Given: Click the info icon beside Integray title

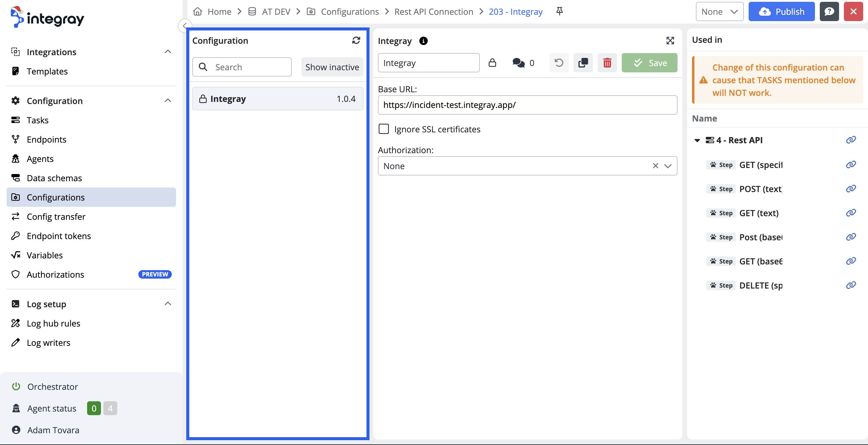Looking at the screenshot, I should (x=423, y=41).
